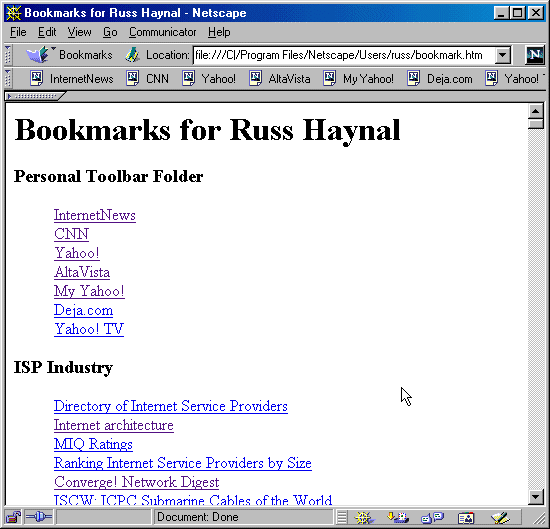Click the AltaVista toolbar bookmark icon
The image size is (550, 529).
(255, 78)
